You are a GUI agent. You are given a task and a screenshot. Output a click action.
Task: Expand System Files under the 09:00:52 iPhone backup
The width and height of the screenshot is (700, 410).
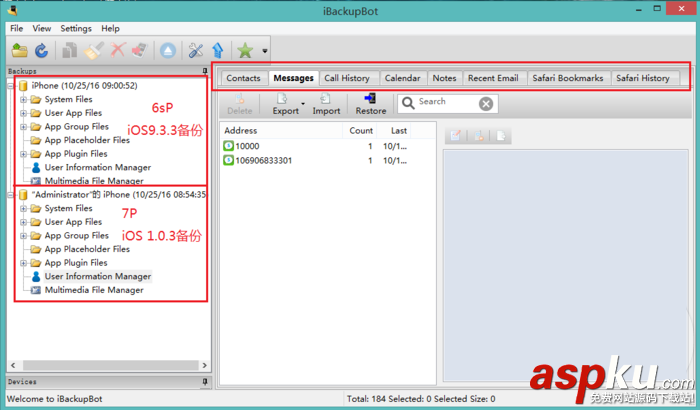(24, 100)
